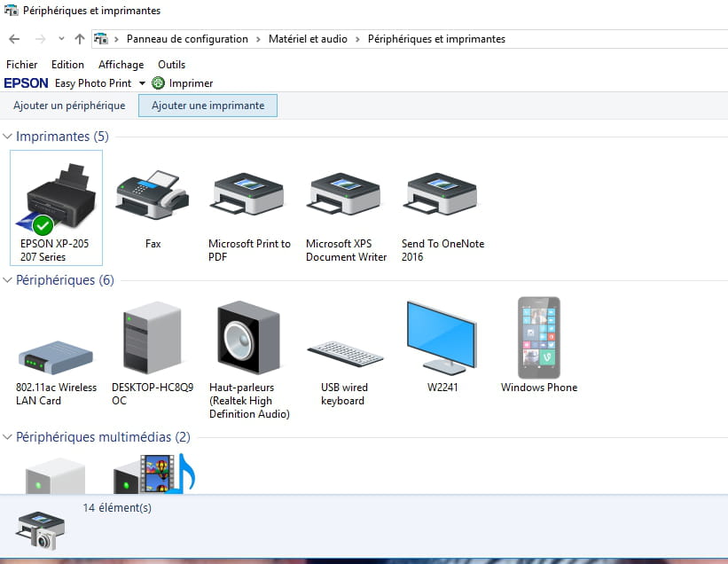Click the Imprimer button label

click(x=191, y=83)
